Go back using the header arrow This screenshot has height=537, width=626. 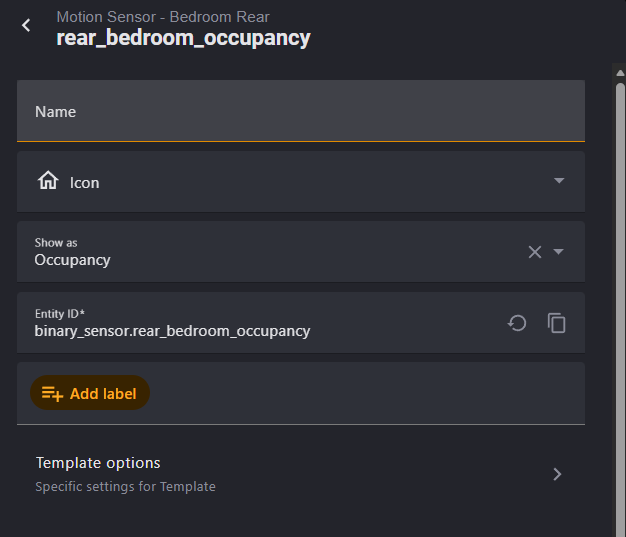coord(27,26)
